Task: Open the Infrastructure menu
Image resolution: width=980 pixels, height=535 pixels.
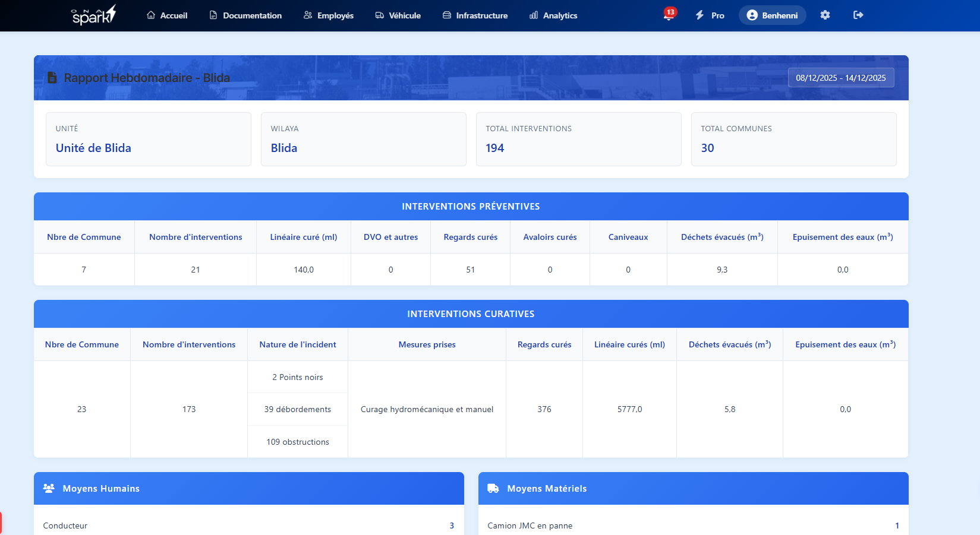Action: pyautogui.click(x=475, y=15)
